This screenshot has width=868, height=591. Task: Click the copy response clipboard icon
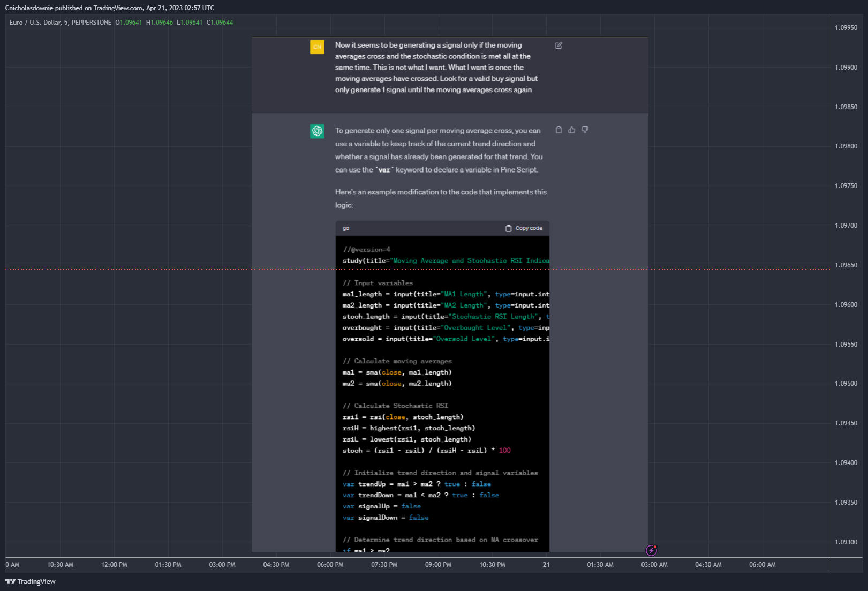(558, 130)
